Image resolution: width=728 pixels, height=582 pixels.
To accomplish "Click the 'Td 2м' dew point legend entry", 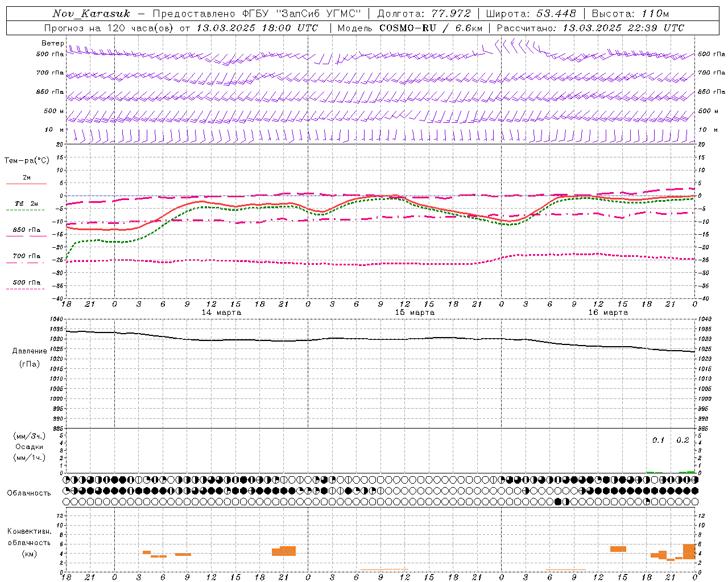I will pyautogui.click(x=26, y=203).
